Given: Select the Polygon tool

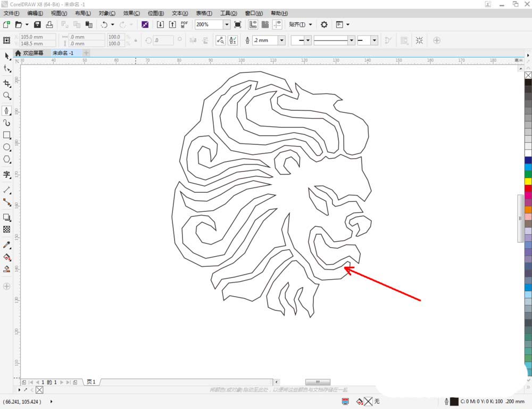Looking at the screenshot, I should (7, 159).
